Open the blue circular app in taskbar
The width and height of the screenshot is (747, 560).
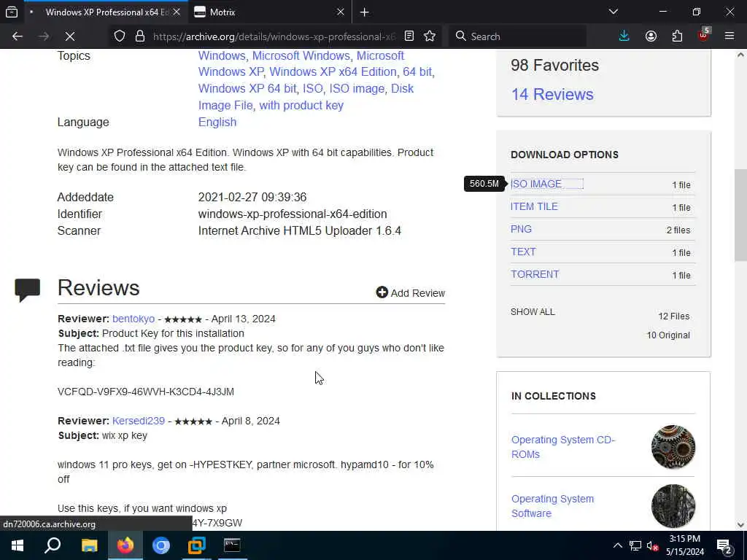click(x=161, y=545)
